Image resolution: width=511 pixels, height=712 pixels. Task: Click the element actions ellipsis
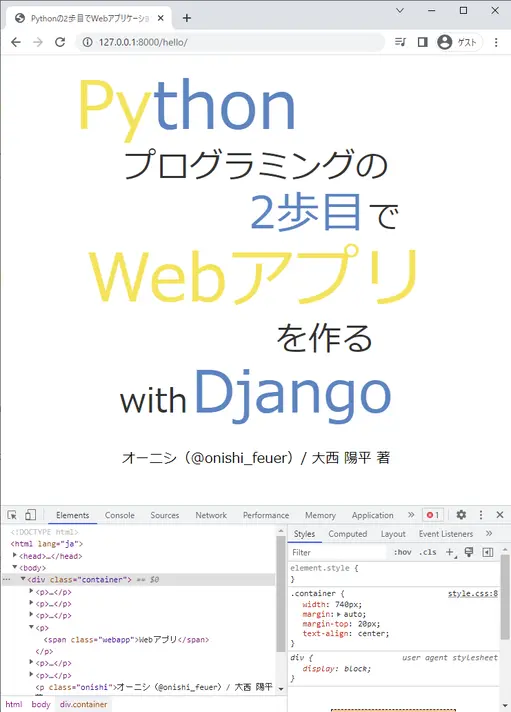(6, 579)
